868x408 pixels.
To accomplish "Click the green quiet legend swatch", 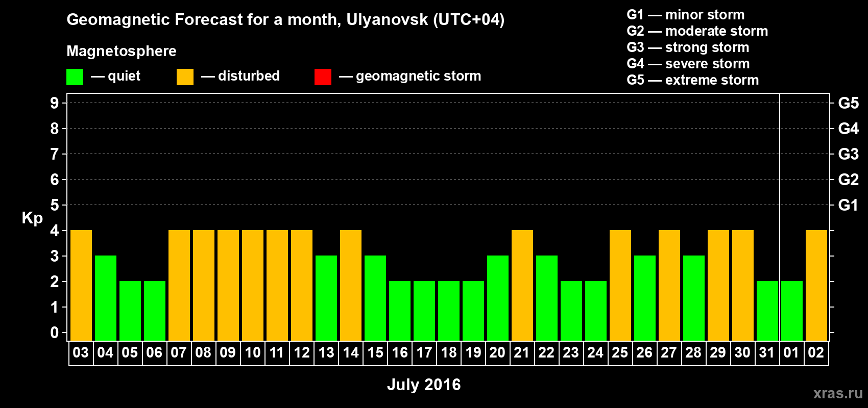I will (x=75, y=77).
